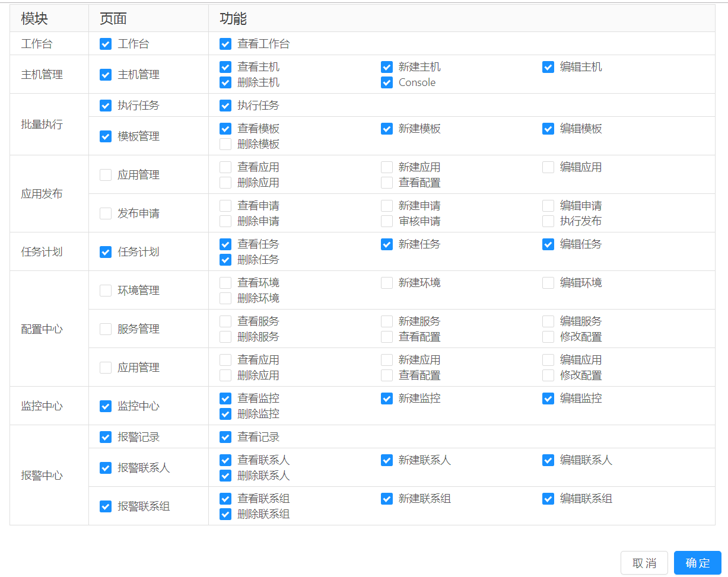Uncheck the 新建联系组 permission
Image resolution: width=728 pixels, height=577 pixels.
click(x=387, y=499)
